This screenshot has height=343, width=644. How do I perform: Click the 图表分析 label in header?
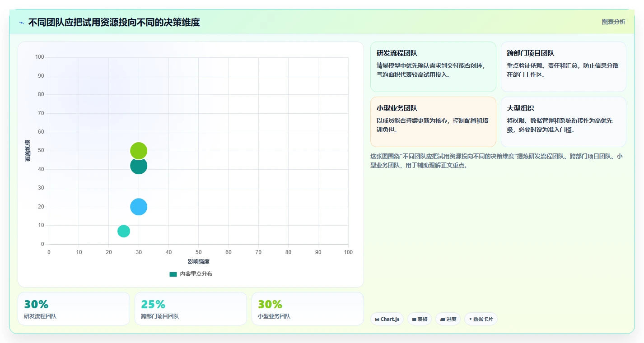click(613, 22)
